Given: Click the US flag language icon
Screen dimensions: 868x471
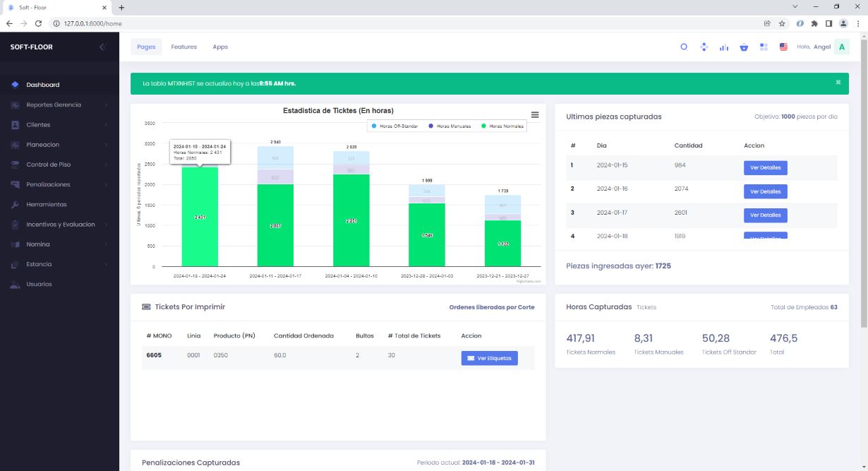Looking at the screenshot, I should tap(783, 47).
